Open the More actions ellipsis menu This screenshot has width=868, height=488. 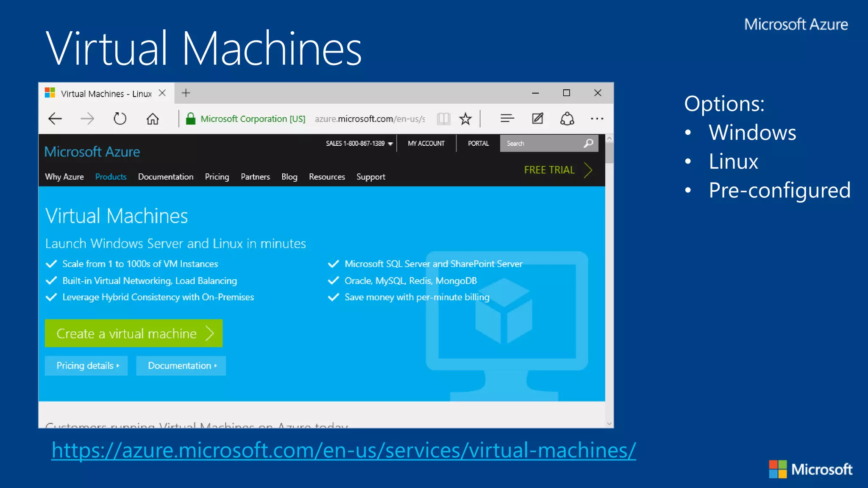597,119
